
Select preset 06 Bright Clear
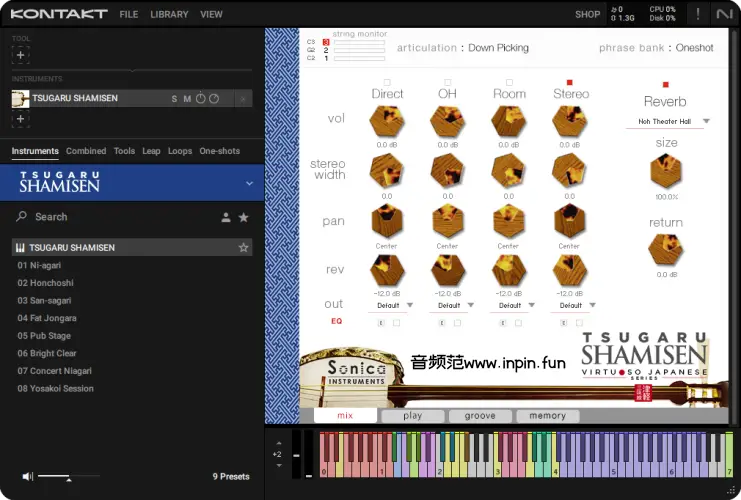coord(47,353)
